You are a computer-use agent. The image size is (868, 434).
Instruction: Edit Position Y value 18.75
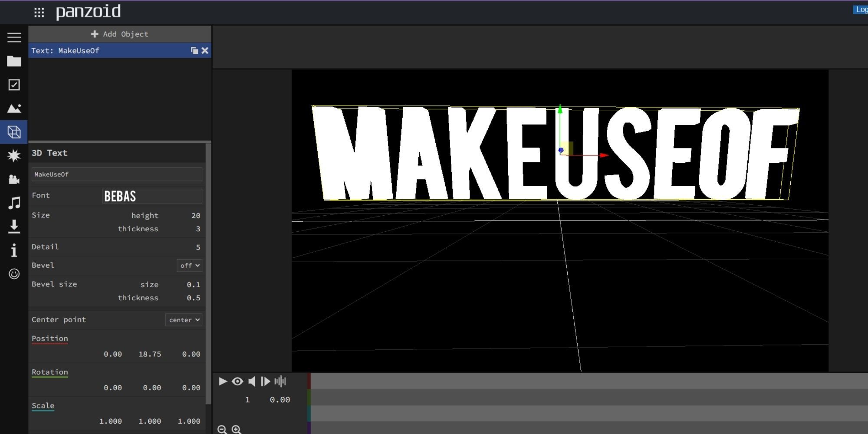(x=150, y=354)
